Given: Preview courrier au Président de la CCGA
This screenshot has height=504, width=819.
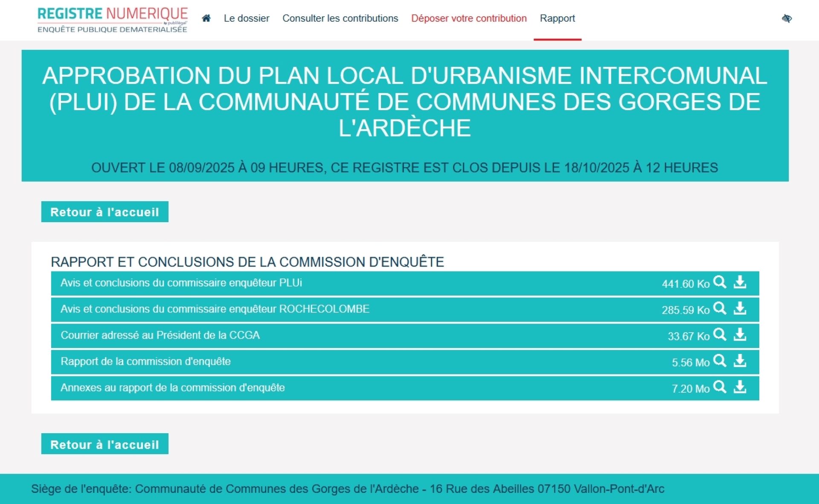Looking at the screenshot, I should point(720,335).
